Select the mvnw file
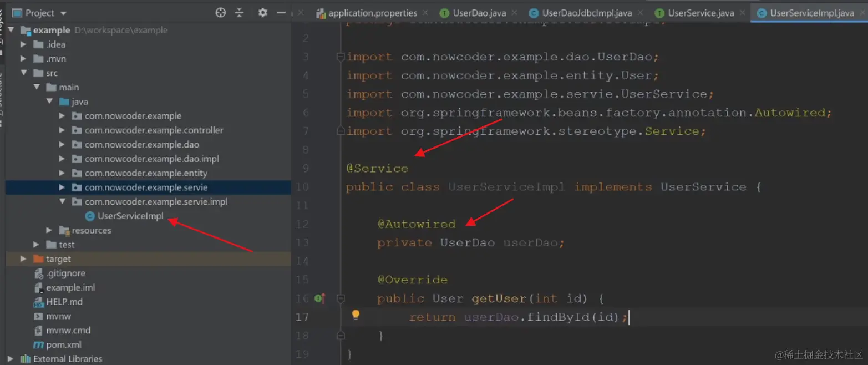The height and width of the screenshot is (365, 868). click(x=59, y=316)
